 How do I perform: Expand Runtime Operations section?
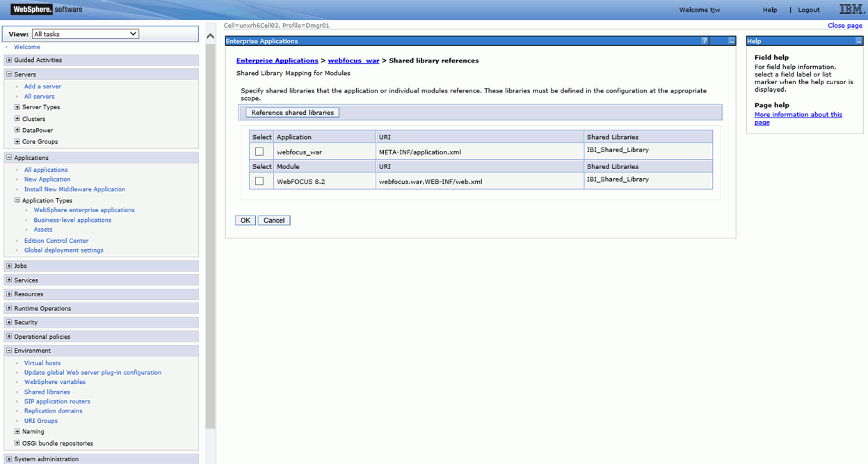(9, 308)
